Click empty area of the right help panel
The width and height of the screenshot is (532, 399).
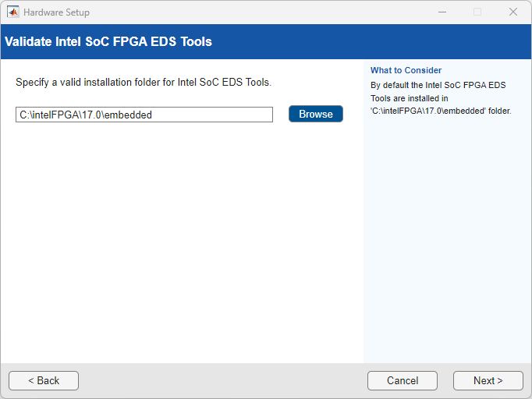[446, 234]
